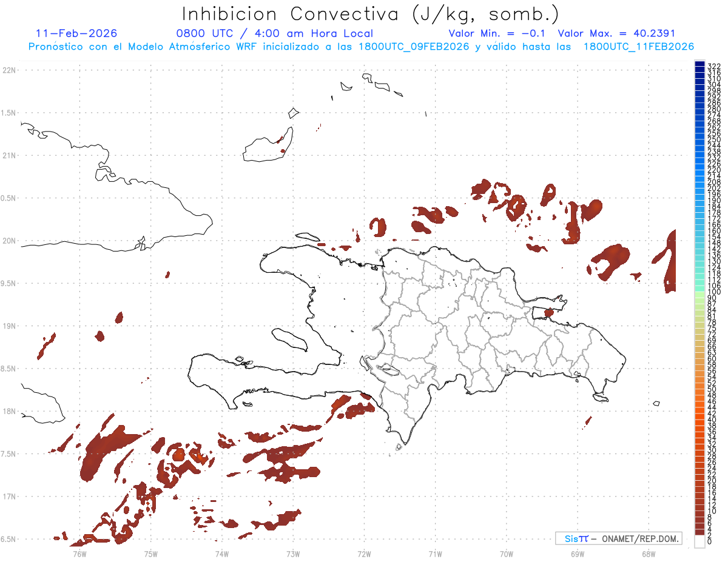Click the title 'Inhibicion Convectiva (J/kg, somb.)'

[371, 15]
